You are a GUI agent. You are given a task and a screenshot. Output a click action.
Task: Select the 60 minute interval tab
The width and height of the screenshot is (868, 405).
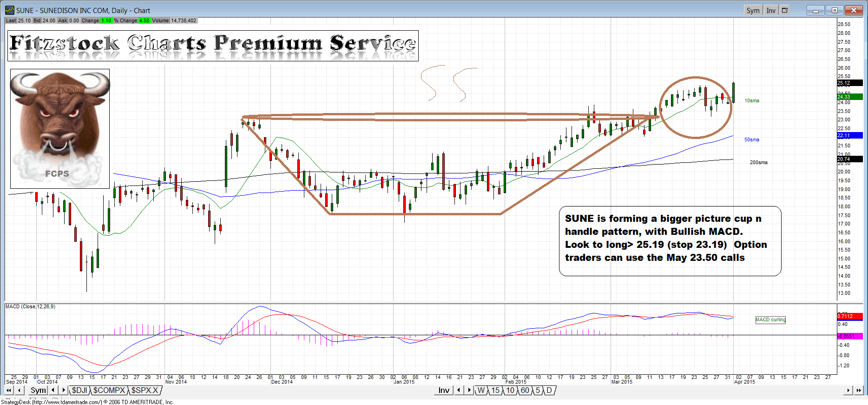[x=525, y=390]
